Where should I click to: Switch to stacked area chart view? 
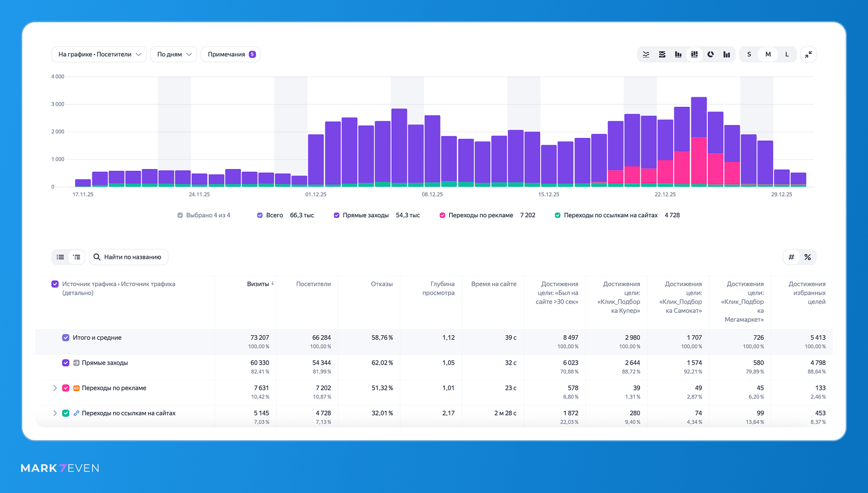(662, 55)
